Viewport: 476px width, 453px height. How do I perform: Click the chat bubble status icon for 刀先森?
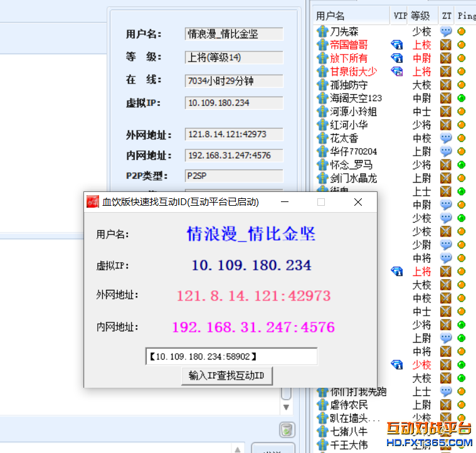point(446,31)
